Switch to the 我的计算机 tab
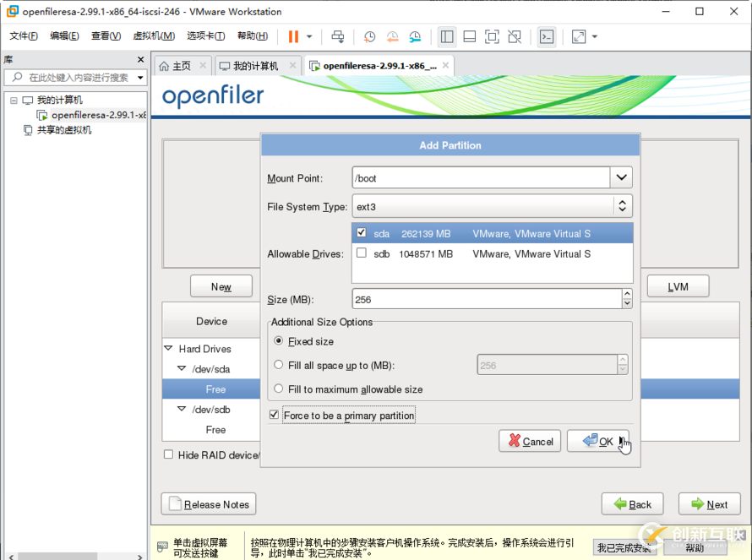752x560 pixels. (x=255, y=66)
